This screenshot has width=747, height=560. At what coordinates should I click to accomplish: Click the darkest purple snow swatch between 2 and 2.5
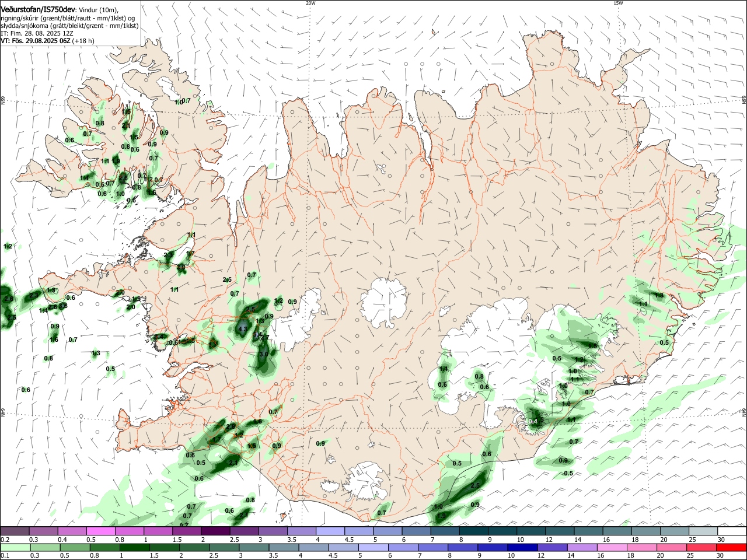(x=215, y=531)
